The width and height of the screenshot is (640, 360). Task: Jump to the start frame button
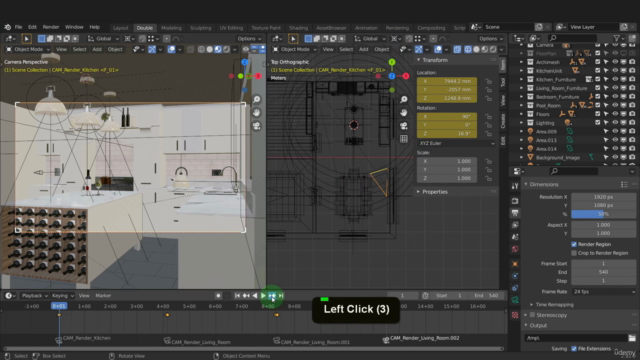pyautogui.click(x=237, y=296)
